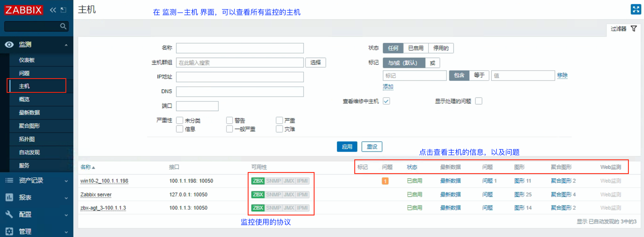The width and height of the screenshot is (644, 237).
Task: Open 最新数据 in sidebar
Action: [29, 113]
